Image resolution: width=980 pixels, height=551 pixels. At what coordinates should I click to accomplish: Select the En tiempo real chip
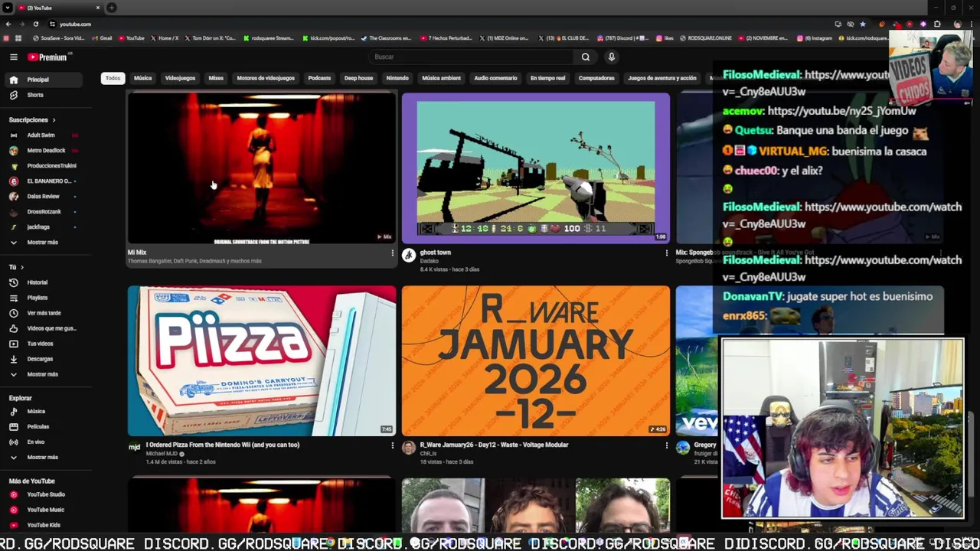[x=547, y=78]
